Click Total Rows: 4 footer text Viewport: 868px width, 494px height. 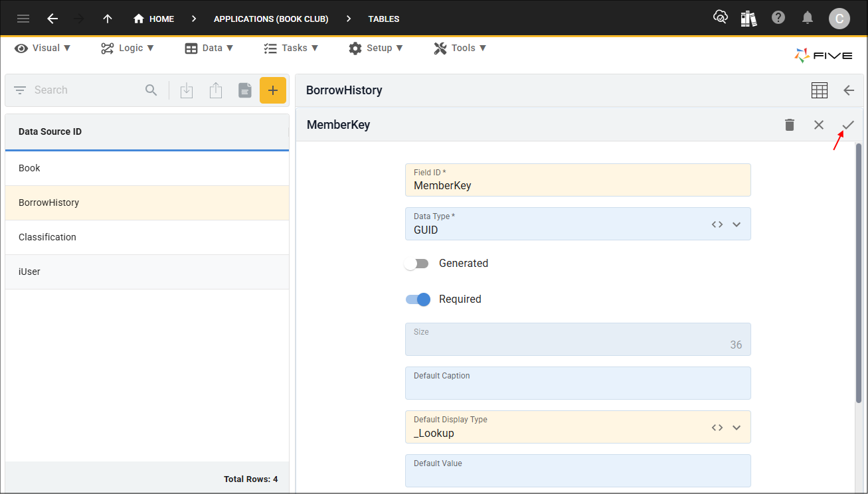click(x=251, y=479)
